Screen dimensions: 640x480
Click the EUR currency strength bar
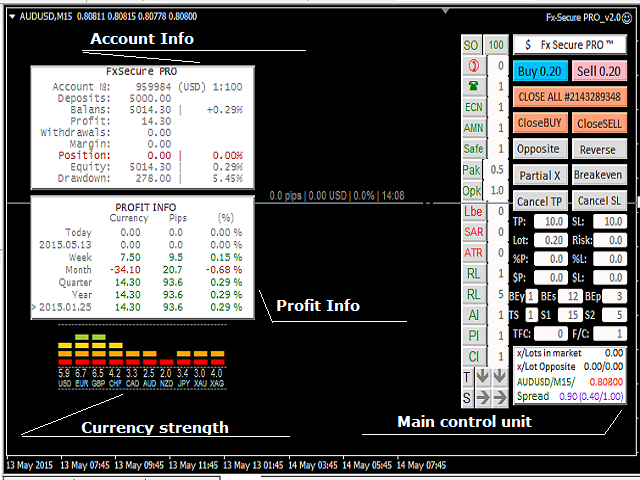pos(82,350)
